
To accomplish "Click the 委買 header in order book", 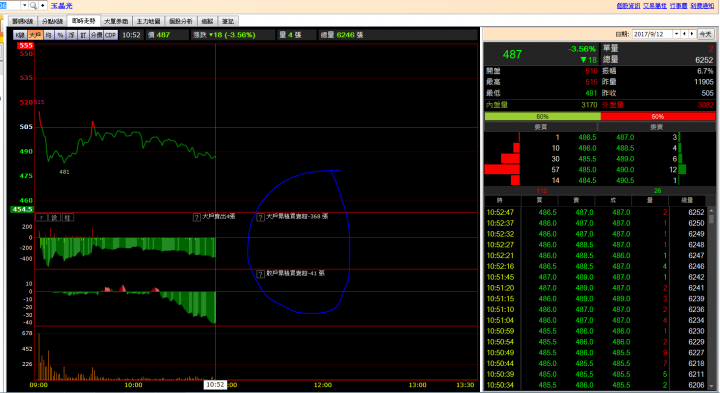I will click(540, 127).
